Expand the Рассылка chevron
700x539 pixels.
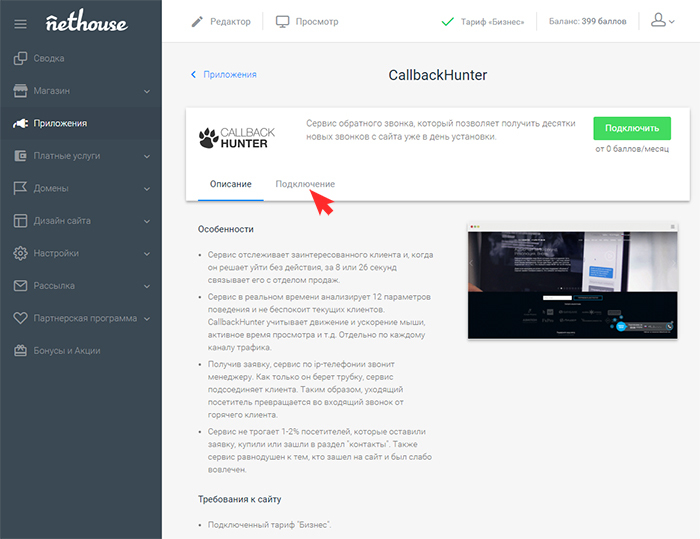[x=147, y=286]
